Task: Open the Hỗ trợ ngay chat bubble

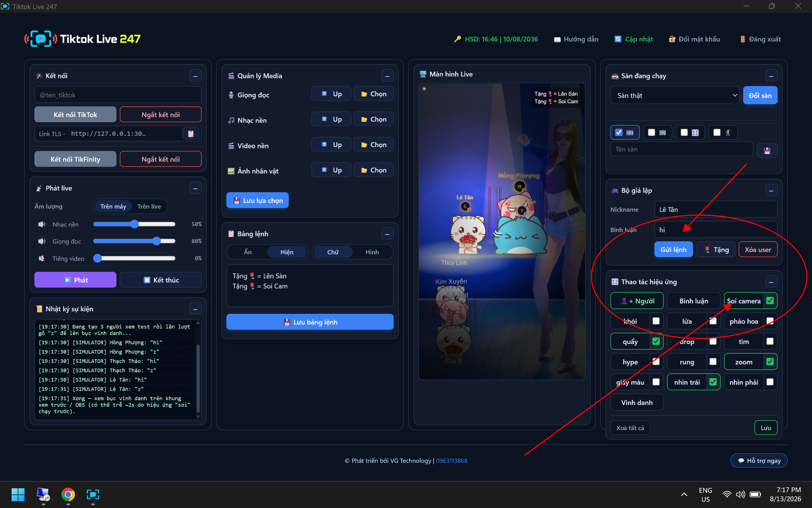Action: pos(759,461)
